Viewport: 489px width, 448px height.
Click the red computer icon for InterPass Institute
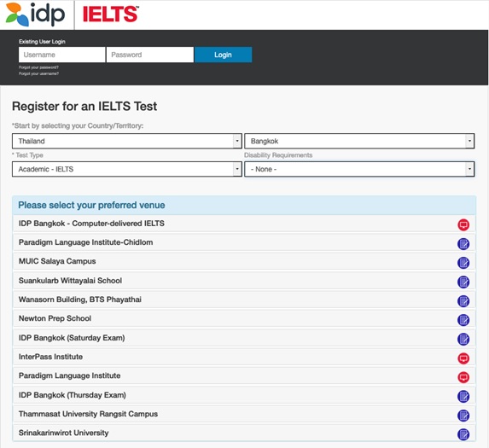click(x=463, y=358)
